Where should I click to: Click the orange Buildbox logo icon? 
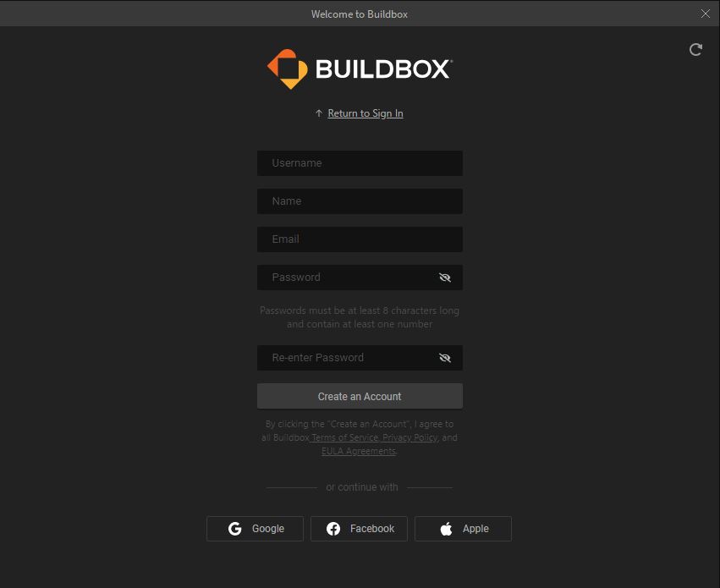287,69
